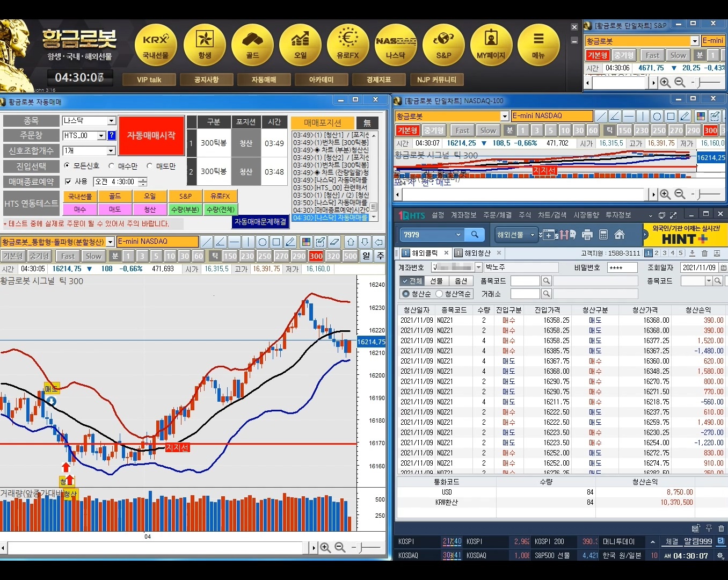Select 매수만 radio button
728x580 pixels.
tap(112, 166)
